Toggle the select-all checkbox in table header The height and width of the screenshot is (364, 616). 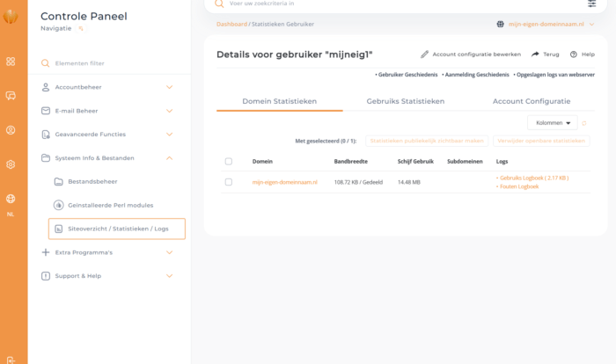(229, 162)
